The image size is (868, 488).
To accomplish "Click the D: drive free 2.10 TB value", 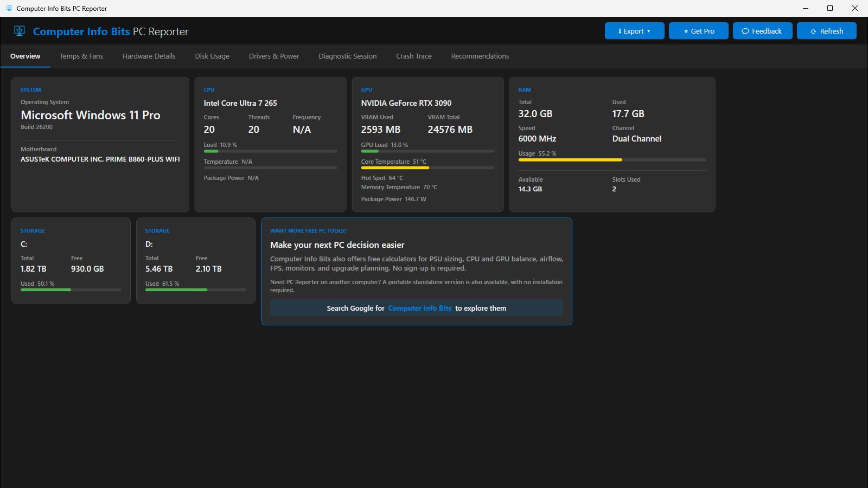I will coord(209,269).
